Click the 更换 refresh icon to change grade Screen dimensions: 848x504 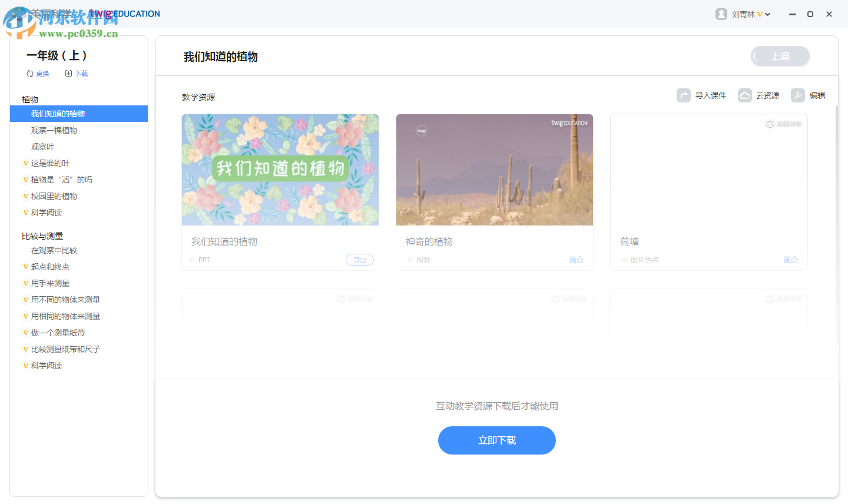pyautogui.click(x=29, y=73)
